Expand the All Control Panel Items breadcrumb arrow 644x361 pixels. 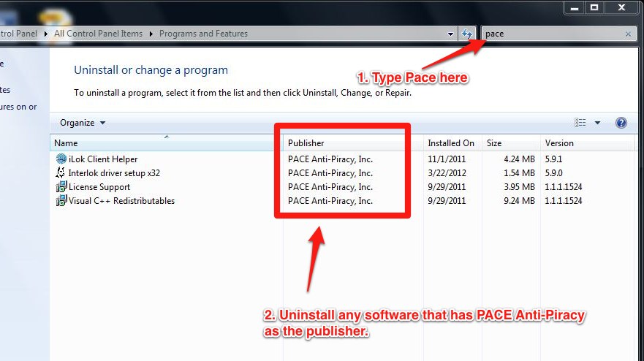(x=151, y=34)
